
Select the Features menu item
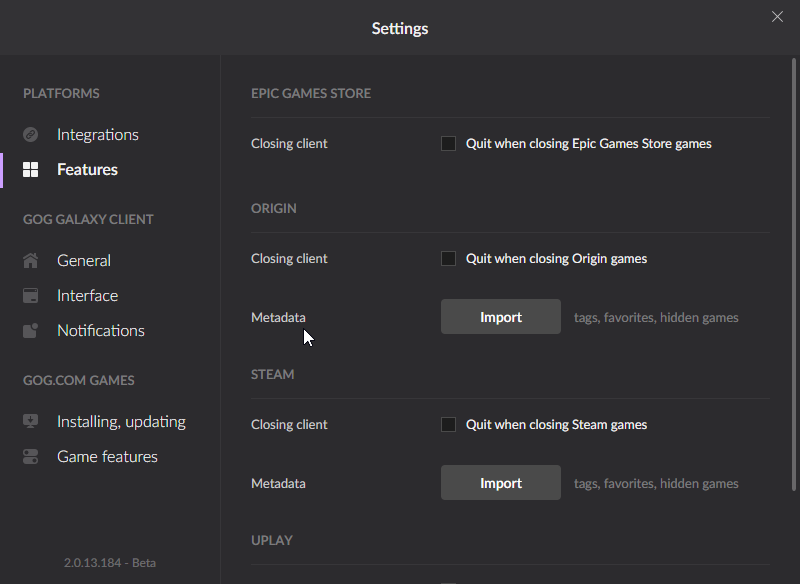pyautogui.click(x=87, y=170)
